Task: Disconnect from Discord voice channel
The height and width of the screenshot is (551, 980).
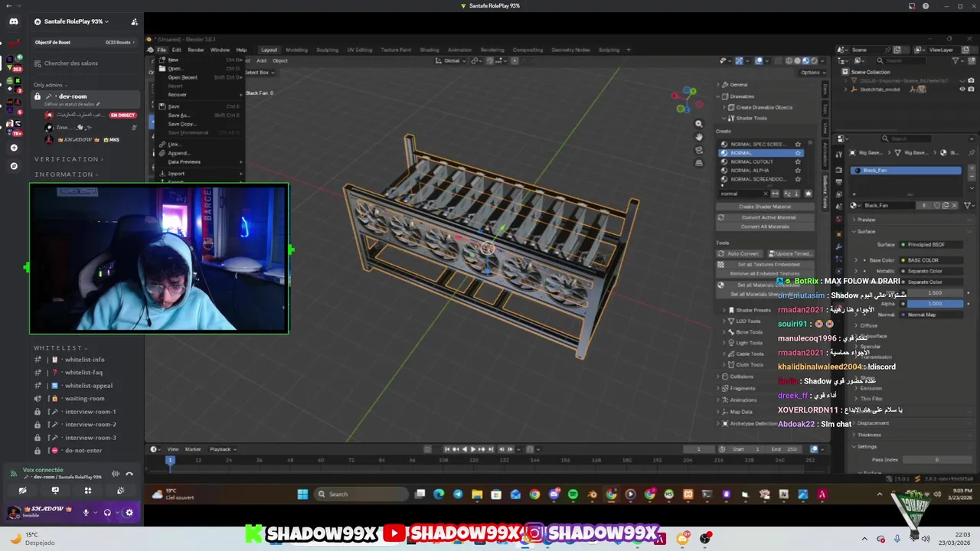Action: click(x=129, y=474)
